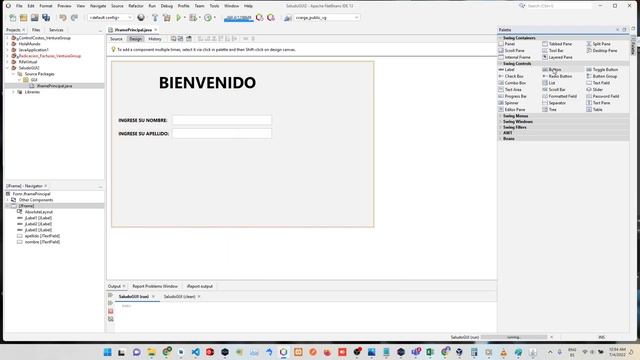640x360 pixels.
Task: Expand the Swing Windows palette section
Action: [500, 122]
